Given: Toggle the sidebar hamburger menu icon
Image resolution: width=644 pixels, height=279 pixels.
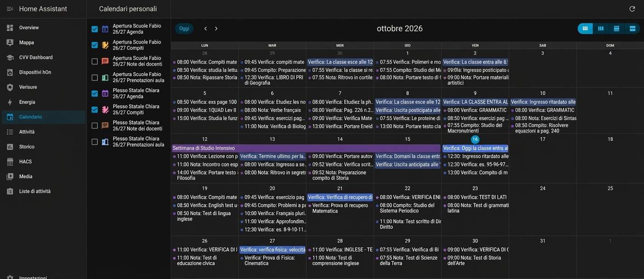Looking at the screenshot, I should (x=10, y=9).
